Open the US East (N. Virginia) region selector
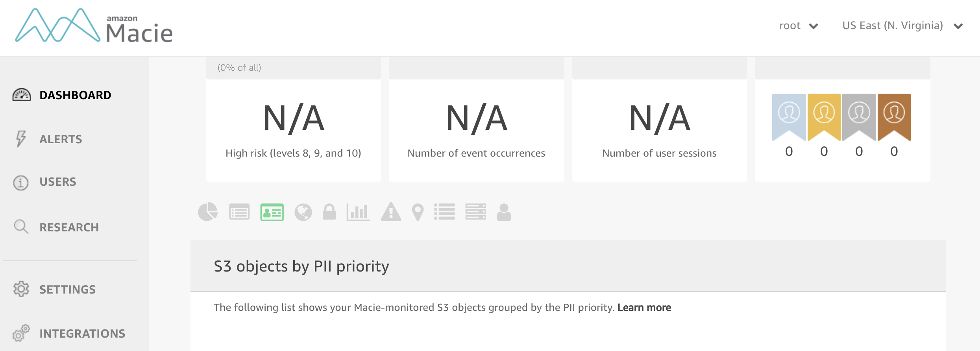 point(902,26)
